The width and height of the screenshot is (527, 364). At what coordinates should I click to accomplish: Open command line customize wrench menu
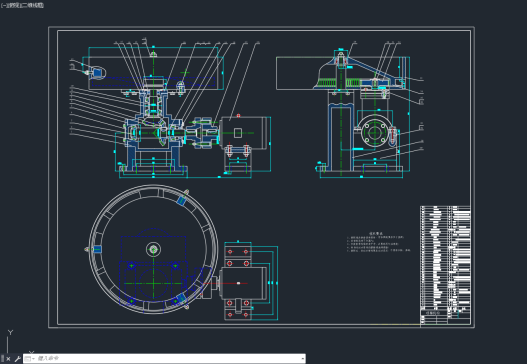17,359
